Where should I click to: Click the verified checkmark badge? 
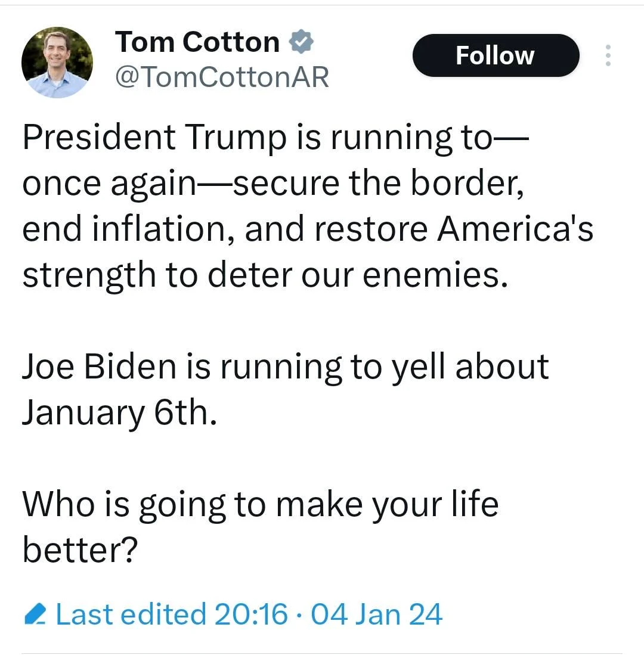pos(301,42)
